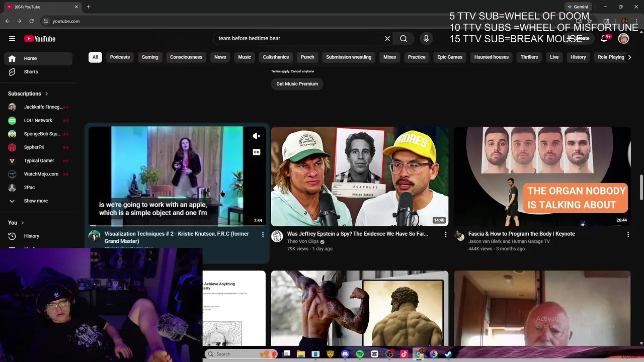
Task: Open the Jackknife Finneg... subscription
Action: click(x=38, y=107)
